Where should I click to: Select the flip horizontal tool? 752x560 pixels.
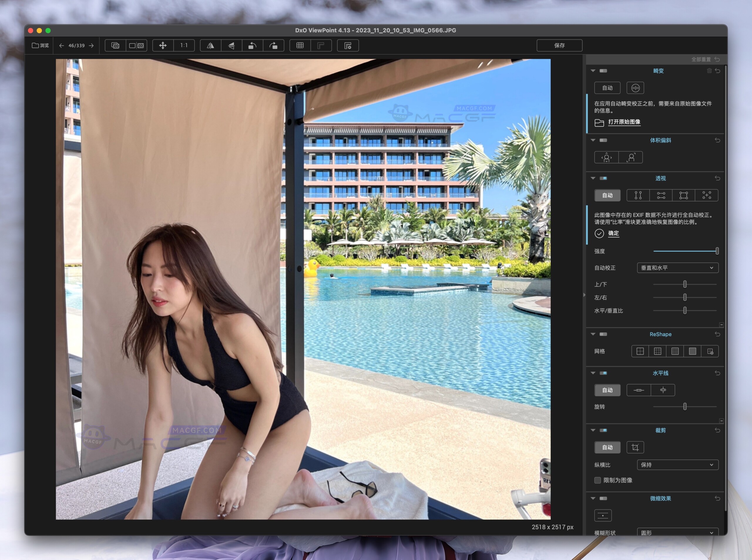(x=210, y=46)
